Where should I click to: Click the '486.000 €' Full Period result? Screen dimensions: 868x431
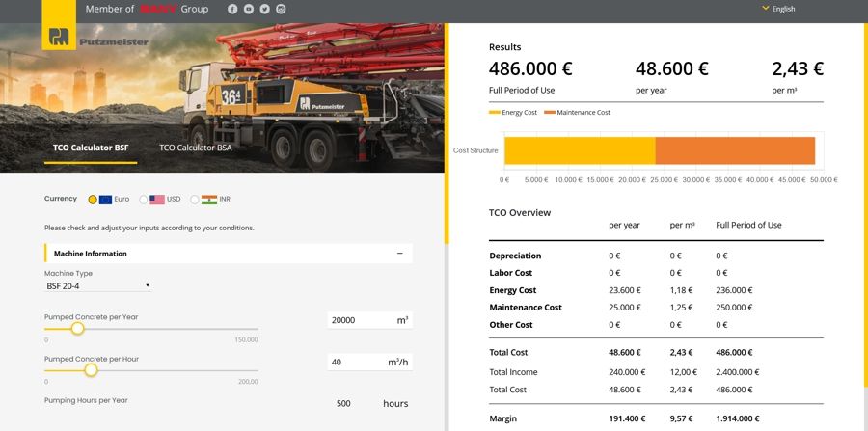click(x=530, y=69)
